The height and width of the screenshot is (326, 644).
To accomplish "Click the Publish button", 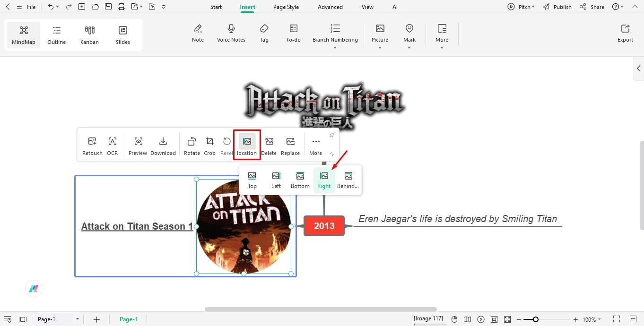I will coord(557,7).
